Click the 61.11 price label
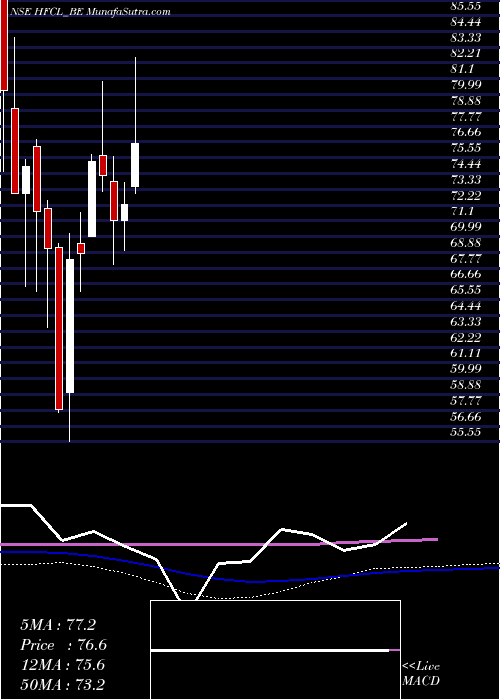The image size is (500, 700). tap(466, 353)
